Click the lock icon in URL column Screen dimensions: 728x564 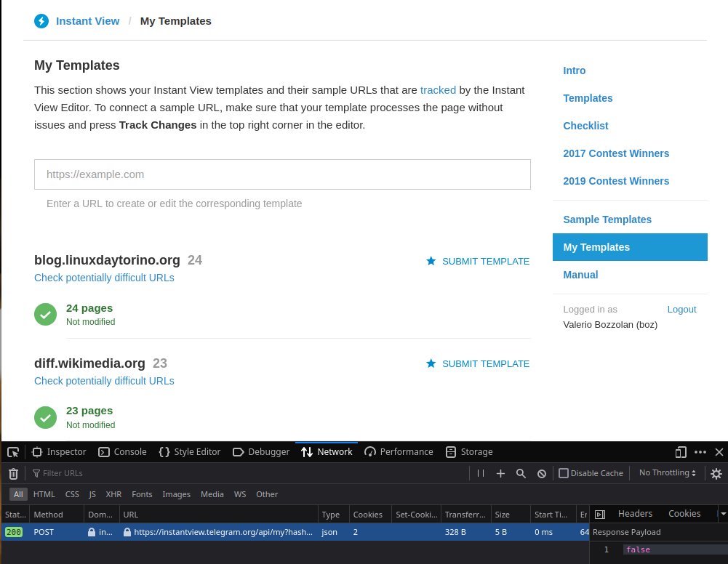point(127,532)
